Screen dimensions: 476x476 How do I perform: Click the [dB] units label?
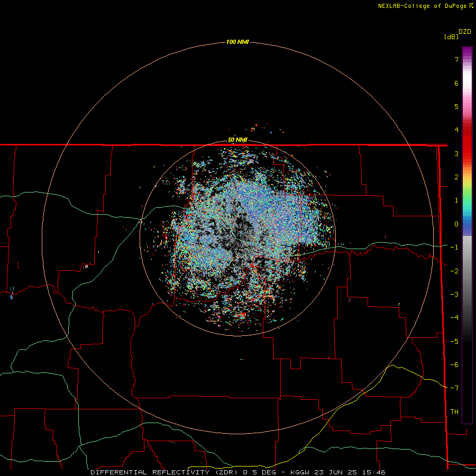[x=452, y=36]
